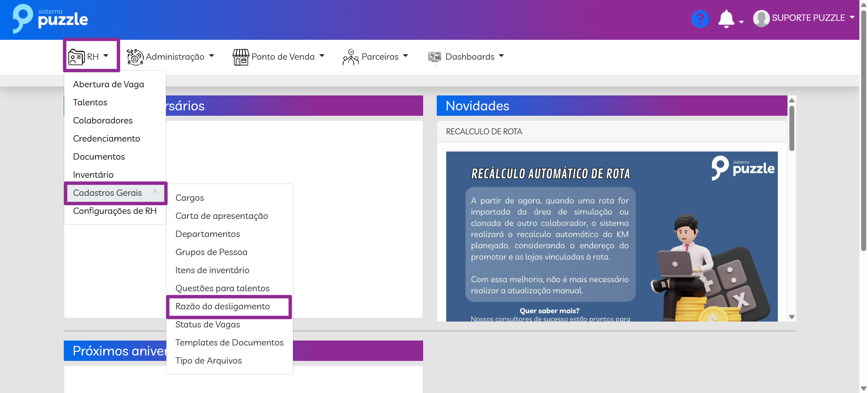Expand the Dashboards dropdown arrow
This screenshot has width=868, height=393.
[501, 56]
